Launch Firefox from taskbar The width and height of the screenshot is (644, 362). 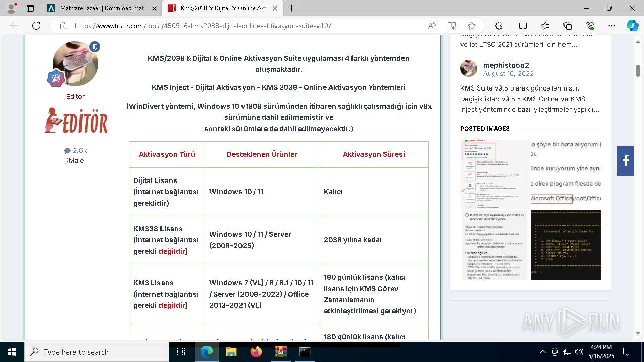click(x=256, y=352)
